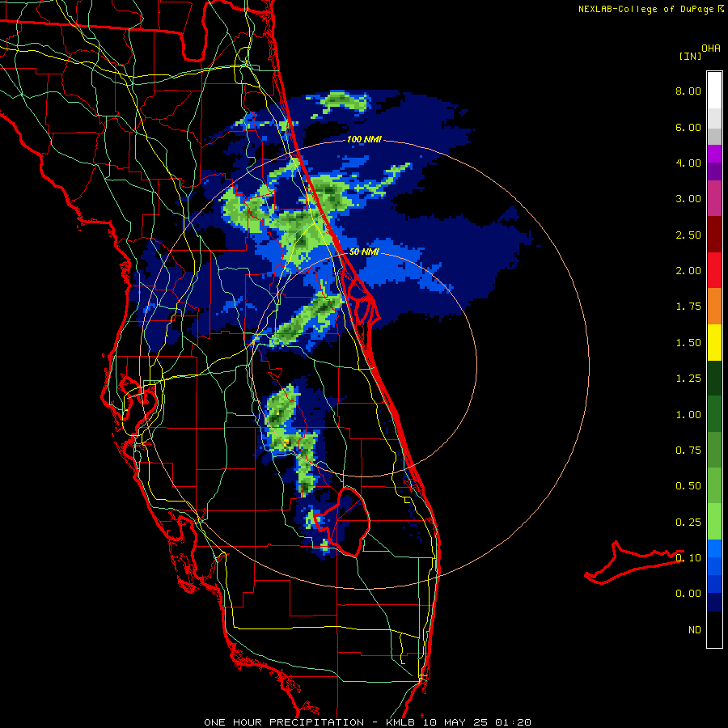This screenshot has width=728, height=728.
Task: Select the 0.10 legend value
Action: pos(688,558)
